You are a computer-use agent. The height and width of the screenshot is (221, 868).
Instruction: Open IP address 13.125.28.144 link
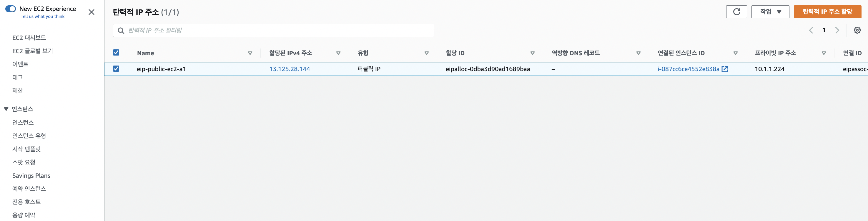(290, 69)
